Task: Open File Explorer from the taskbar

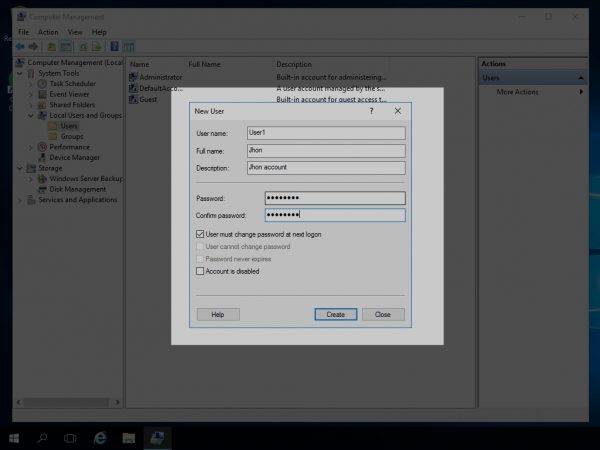Action: click(129, 438)
